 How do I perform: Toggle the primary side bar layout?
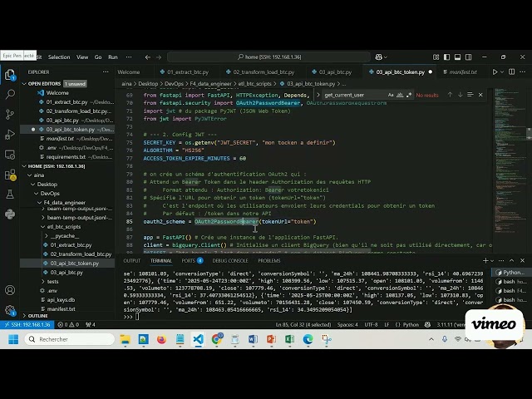pos(447,57)
